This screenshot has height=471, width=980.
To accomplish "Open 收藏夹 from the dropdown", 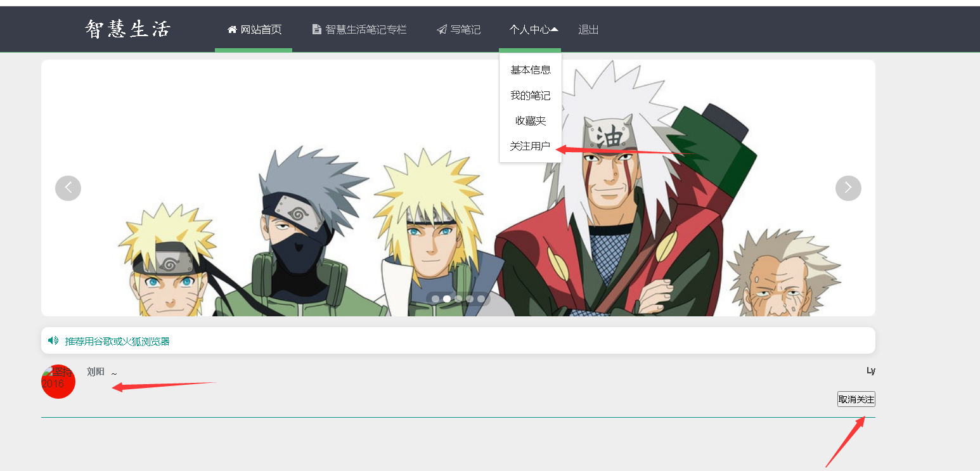I will 531,121.
